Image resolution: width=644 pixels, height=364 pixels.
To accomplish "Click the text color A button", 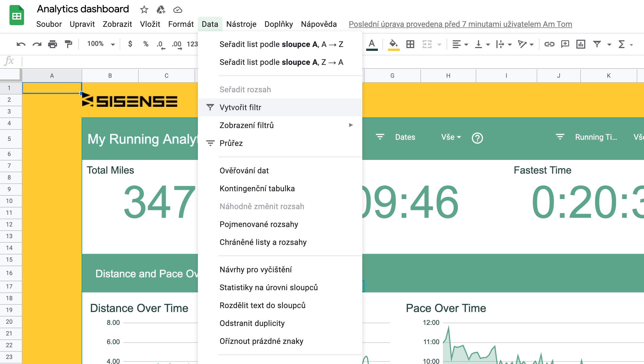I will [x=371, y=44].
